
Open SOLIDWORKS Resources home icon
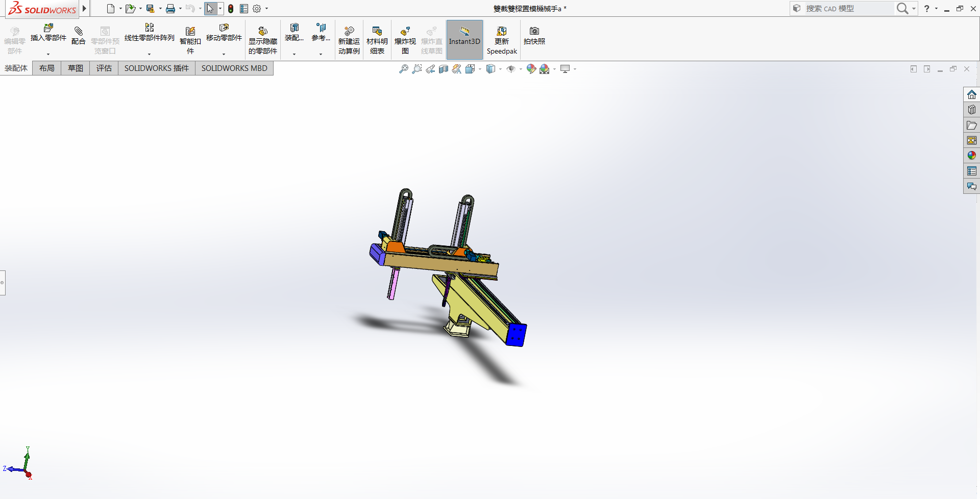(x=971, y=94)
